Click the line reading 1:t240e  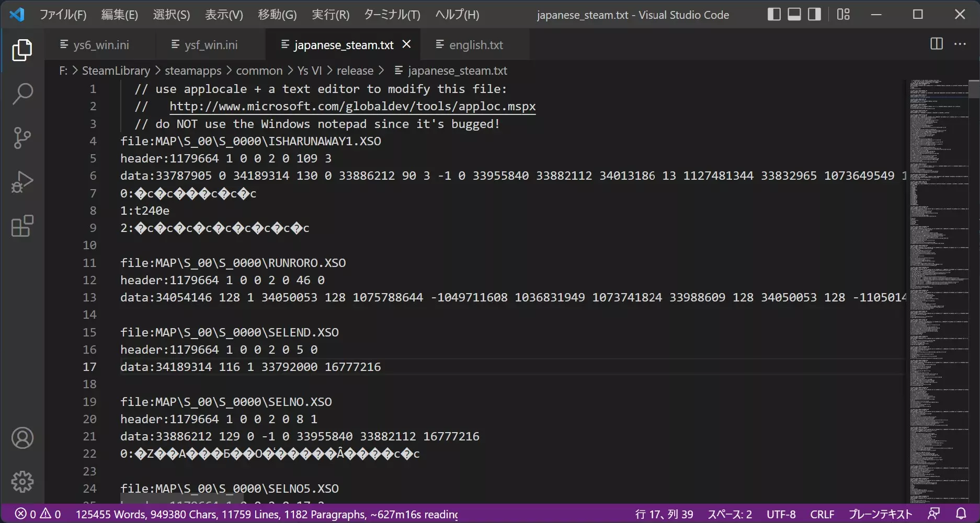[145, 211]
